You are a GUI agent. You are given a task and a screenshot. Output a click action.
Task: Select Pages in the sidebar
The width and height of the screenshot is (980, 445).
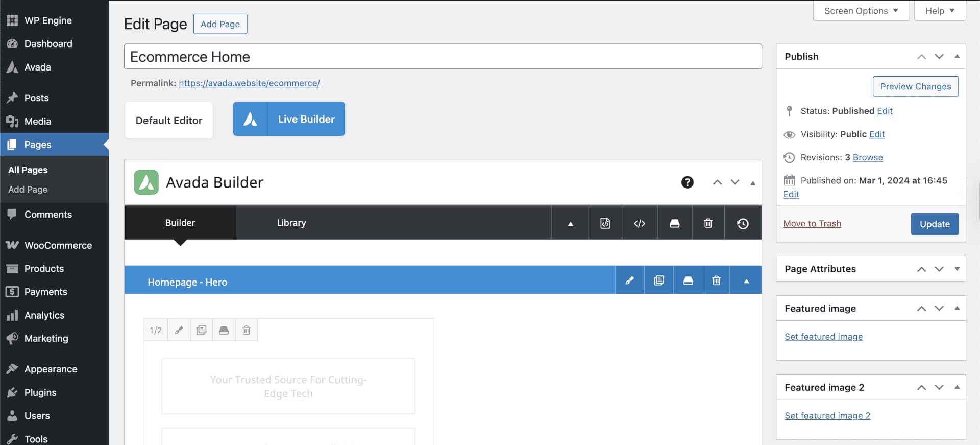pyautogui.click(x=54, y=145)
